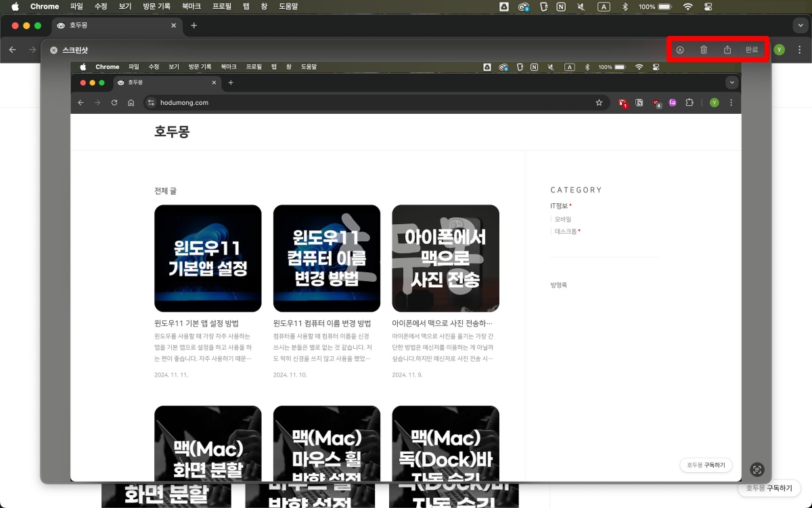
Task: Click the 호두몽 blog title heading
Action: 172,132
